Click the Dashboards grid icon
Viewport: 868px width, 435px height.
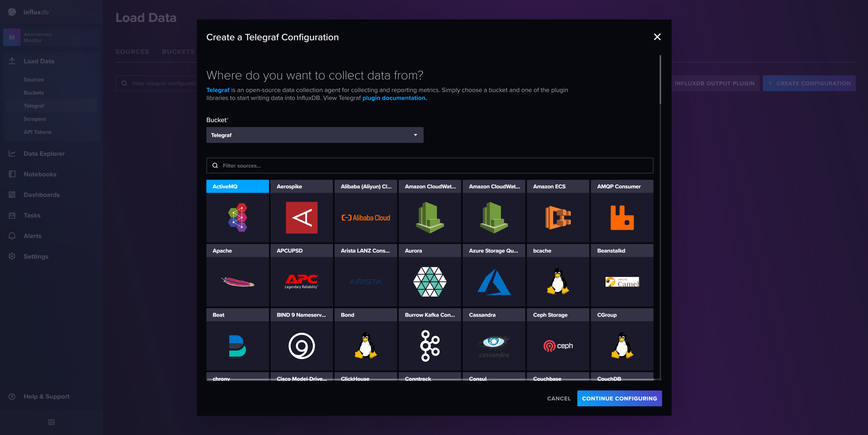(x=12, y=195)
